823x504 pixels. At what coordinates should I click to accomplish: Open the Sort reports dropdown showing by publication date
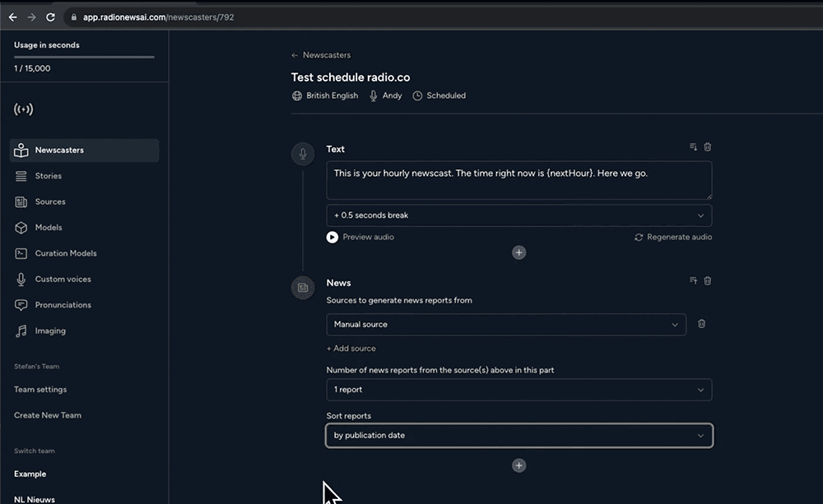[518, 435]
